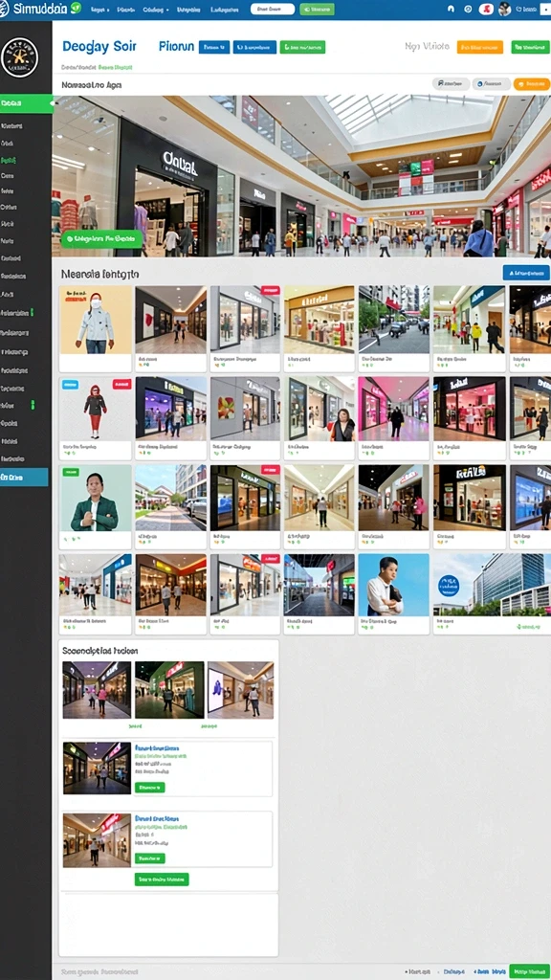
Task: Click the green badge beside Sinnuddaia logo
Action: click(x=77, y=8)
